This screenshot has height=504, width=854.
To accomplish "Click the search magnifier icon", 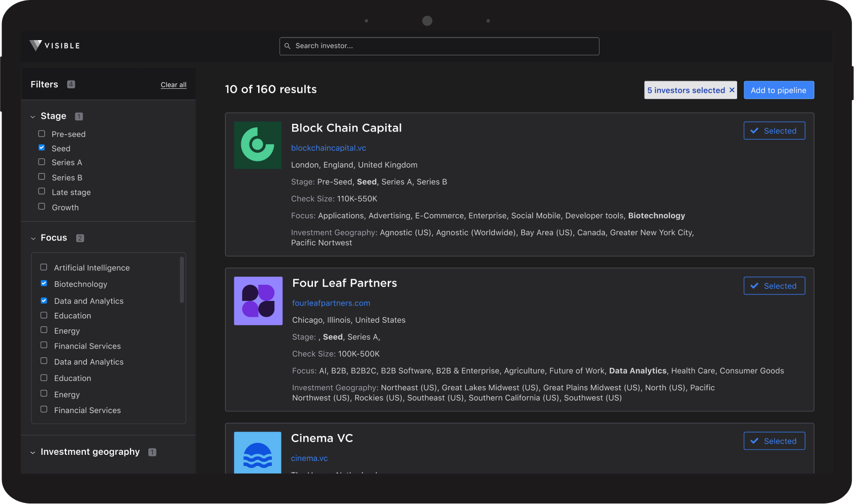I will coord(287,46).
